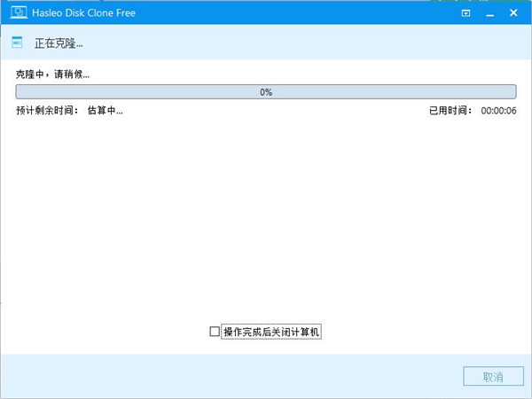Click the empty title bar space left of the dropdown arrow
Viewport: 532px width, 399px height.
[x=310, y=13]
